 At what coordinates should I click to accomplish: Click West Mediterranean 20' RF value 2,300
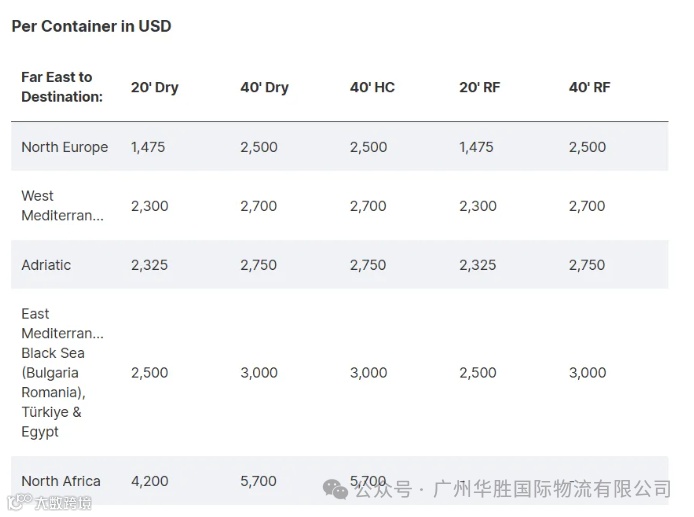(x=478, y=206)
